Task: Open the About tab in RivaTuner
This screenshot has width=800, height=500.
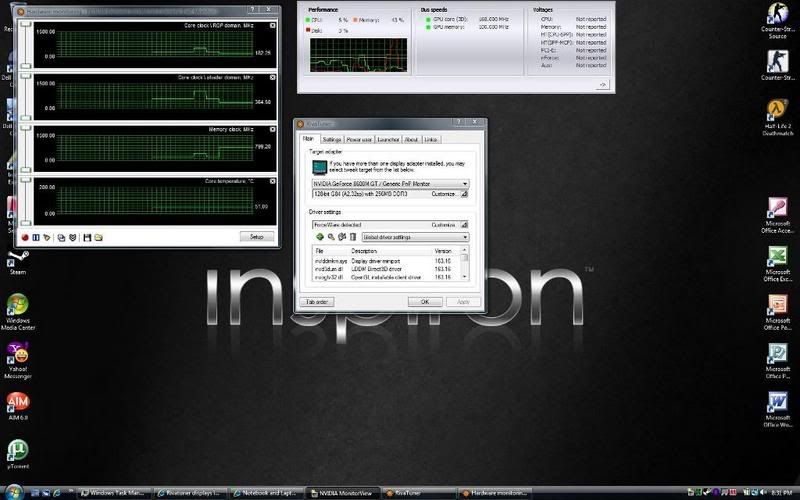Action: 411,139
